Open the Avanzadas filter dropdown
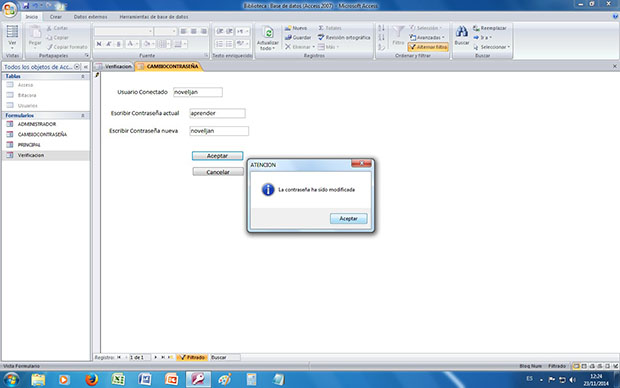Viewport: 620px width, 388px height. tap(427, 37)
